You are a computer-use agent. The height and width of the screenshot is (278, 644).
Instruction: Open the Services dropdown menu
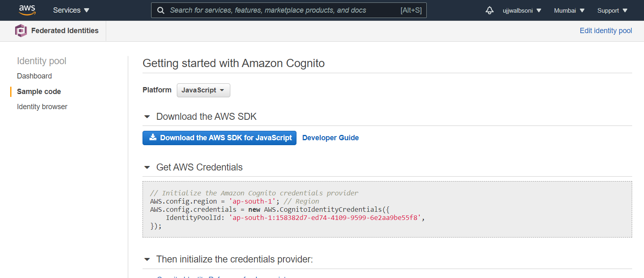pyautogui.click(x=71, y=10)
